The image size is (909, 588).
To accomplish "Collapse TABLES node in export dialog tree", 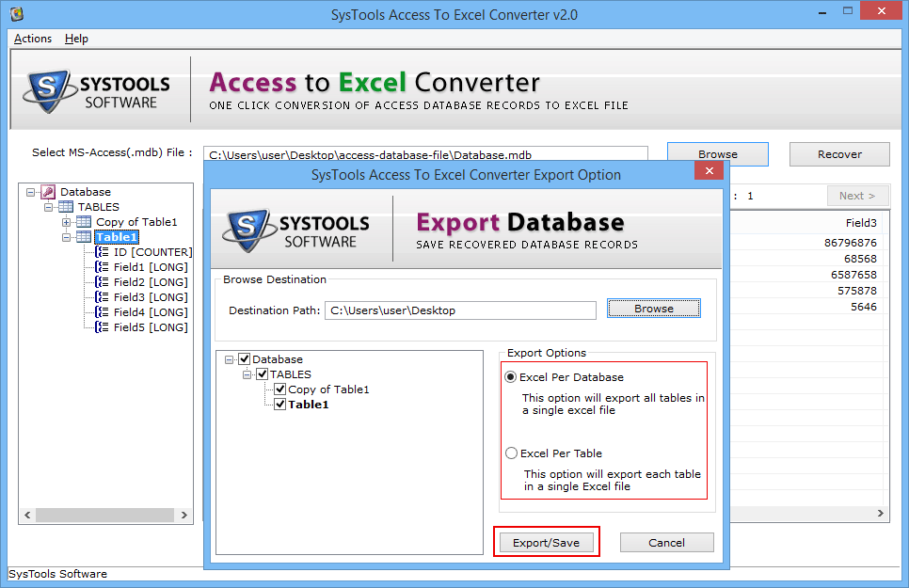I will tap(247, 374).
